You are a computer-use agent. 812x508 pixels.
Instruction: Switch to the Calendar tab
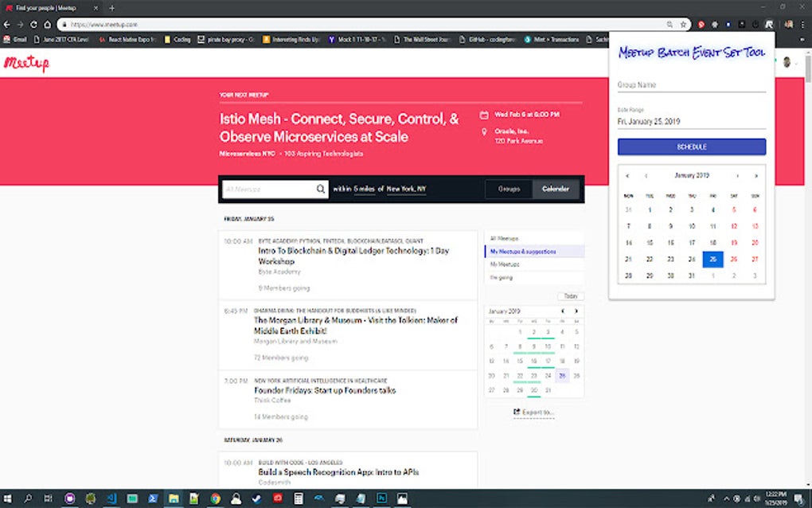tap(555, 190)
